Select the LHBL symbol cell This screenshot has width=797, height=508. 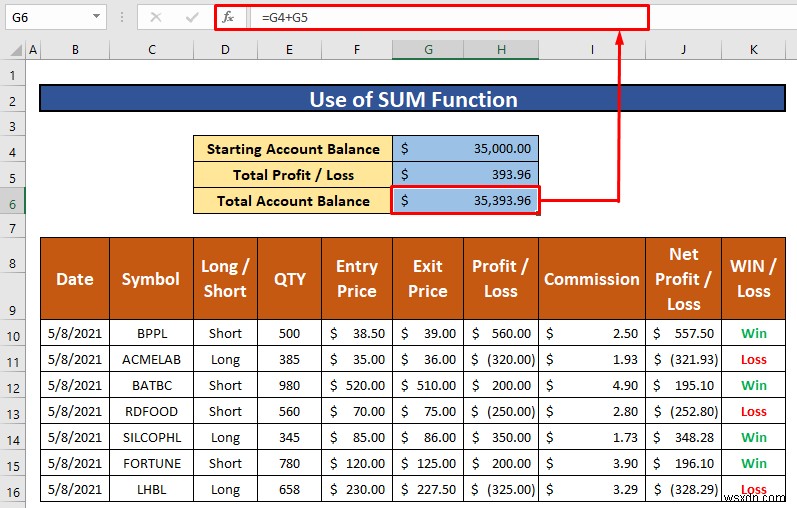[x=151, y=489]
